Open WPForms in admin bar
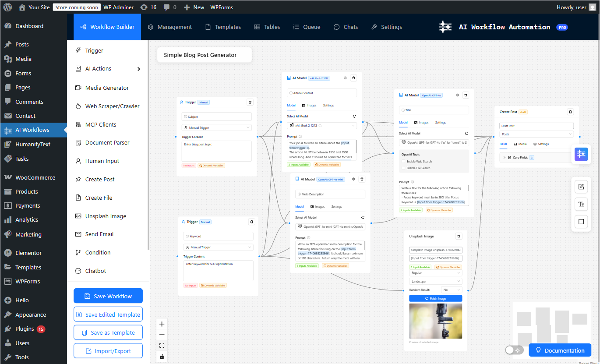Screen dimensions: 600x364 (x=222, y=7)
